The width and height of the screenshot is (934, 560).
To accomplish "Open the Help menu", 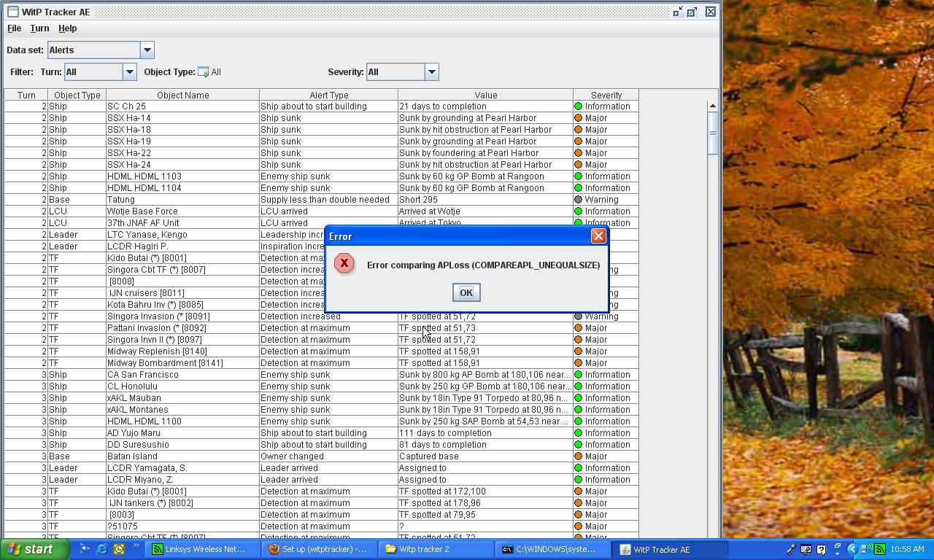I will click(67, 28).
